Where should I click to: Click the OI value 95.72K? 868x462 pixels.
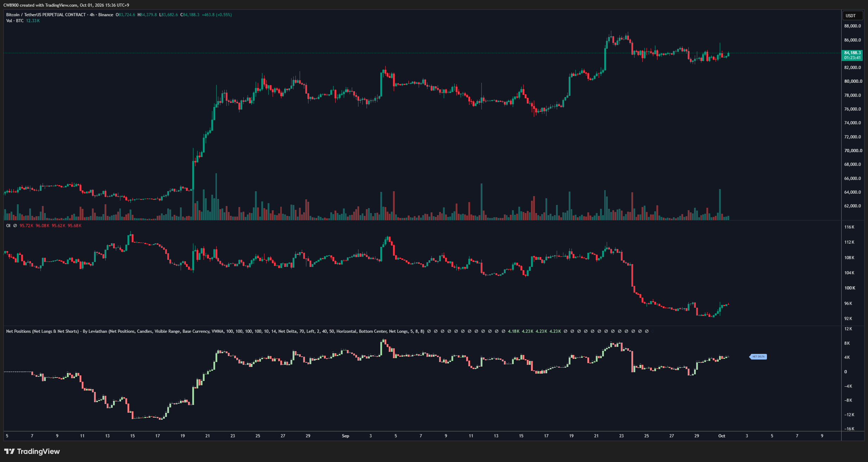pyautogui.click(x=26, y=226)
